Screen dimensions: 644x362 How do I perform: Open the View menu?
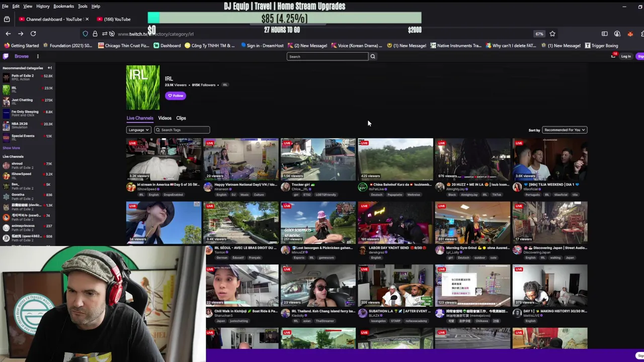[28, 6]
